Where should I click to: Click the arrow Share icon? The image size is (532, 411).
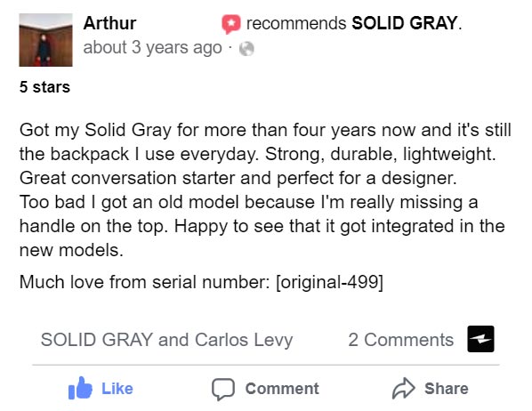tap(403, 388)
